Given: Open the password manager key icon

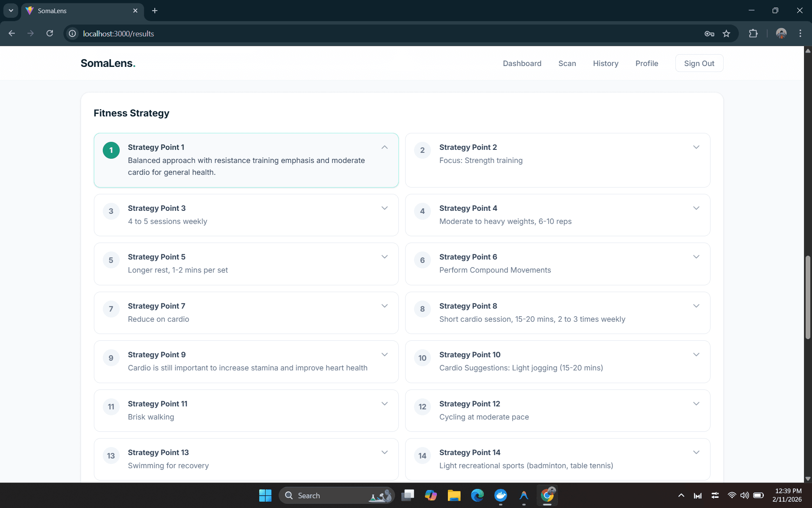Looking at the screenshot, I should 709,34.
